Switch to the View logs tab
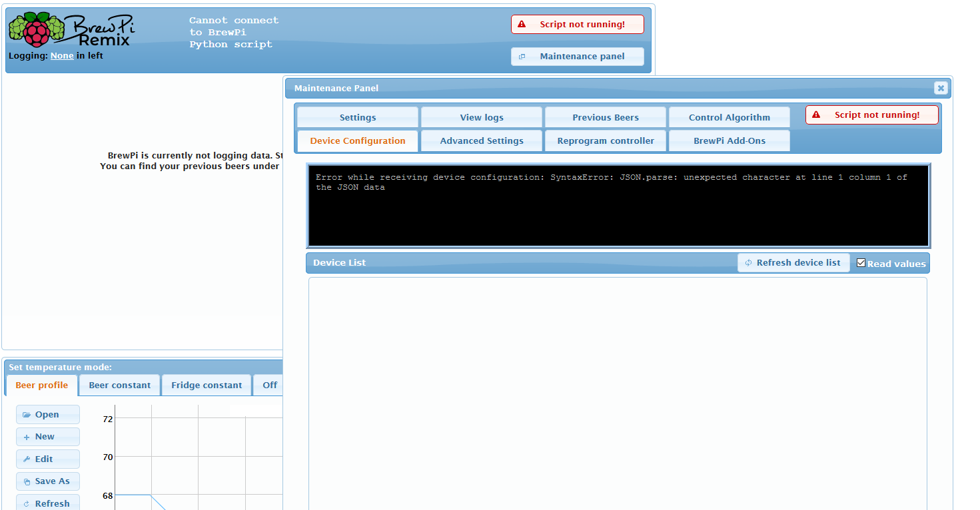This screenshot has height=510, width=980. [482, 117]
